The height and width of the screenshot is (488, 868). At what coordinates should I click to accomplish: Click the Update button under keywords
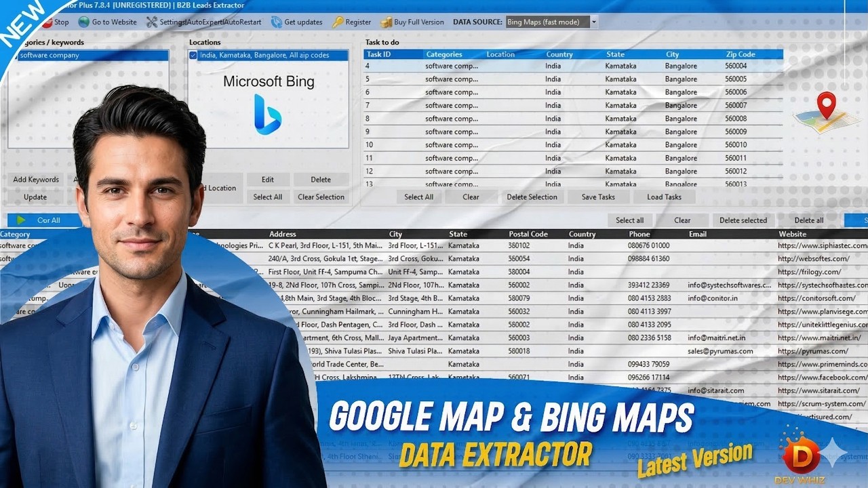click(35, 197)
